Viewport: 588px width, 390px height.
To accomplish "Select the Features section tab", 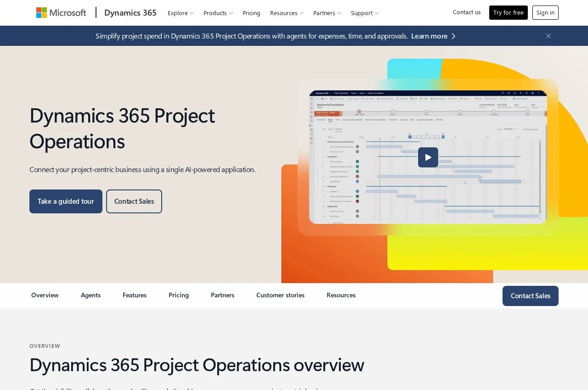I will coord(135,295).
